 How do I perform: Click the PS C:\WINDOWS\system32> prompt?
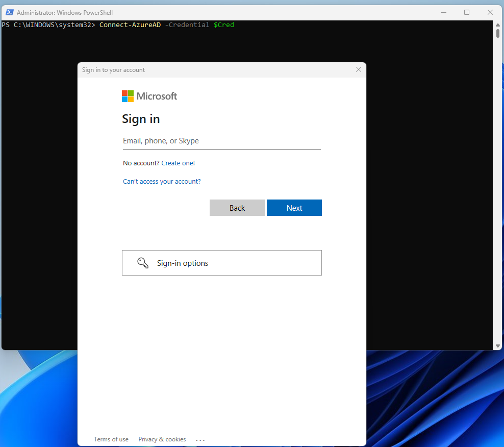[x=48, y=25]
